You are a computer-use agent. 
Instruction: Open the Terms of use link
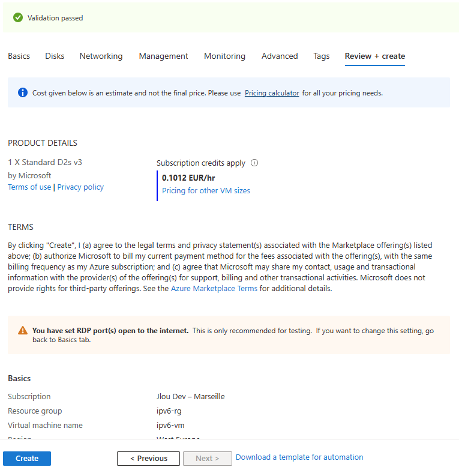tap(29, 187)
